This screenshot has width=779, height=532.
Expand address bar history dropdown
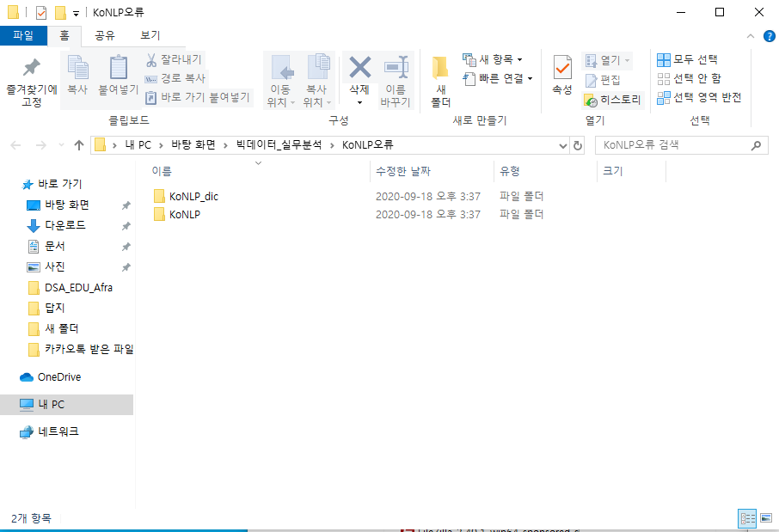point(563,145)
